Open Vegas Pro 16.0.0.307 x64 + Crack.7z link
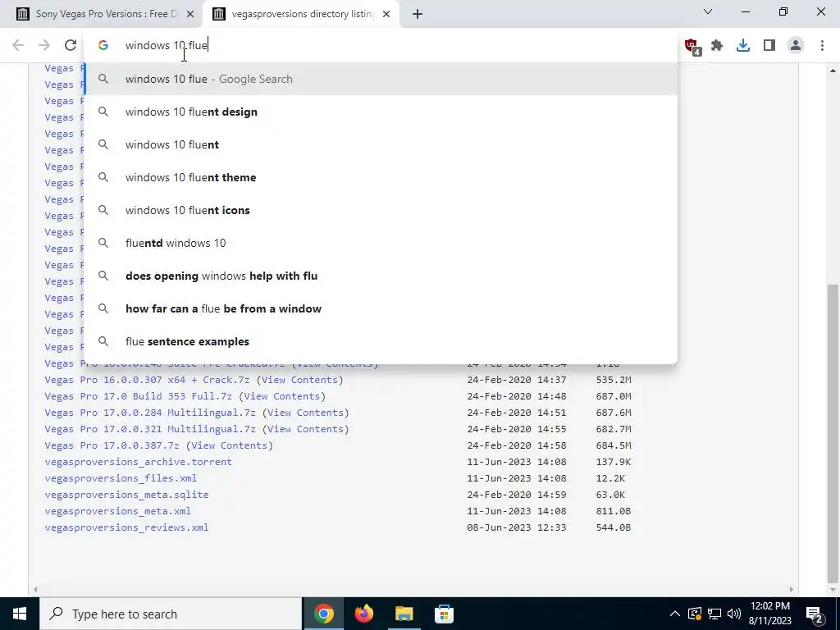The height and width of the screenshot is (630, 840). pyautogui.click(x=147, y=380)
